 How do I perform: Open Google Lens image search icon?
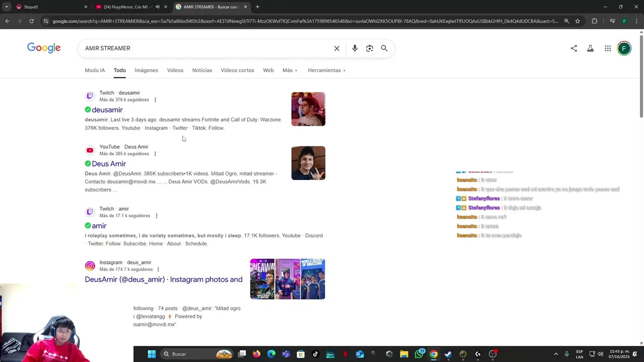(370, 48)
